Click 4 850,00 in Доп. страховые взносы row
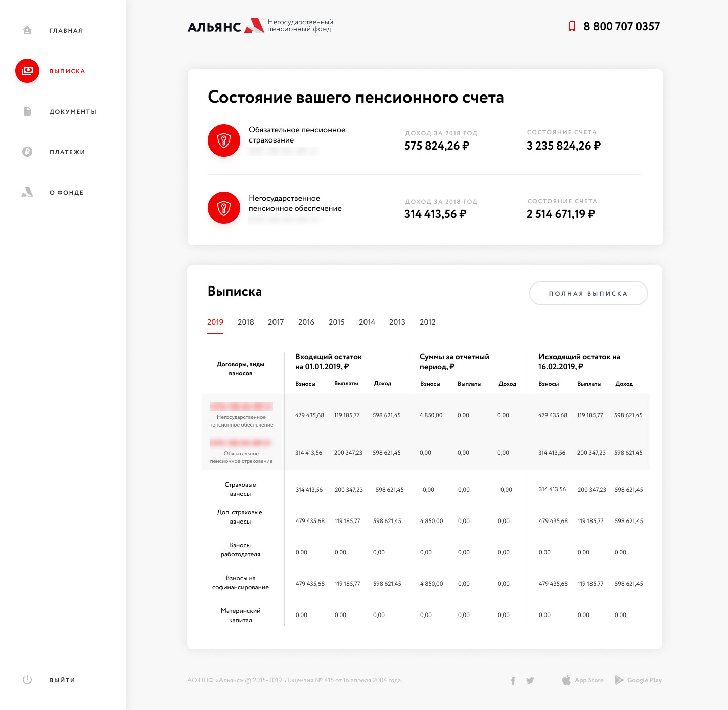 tap(432, 521)
